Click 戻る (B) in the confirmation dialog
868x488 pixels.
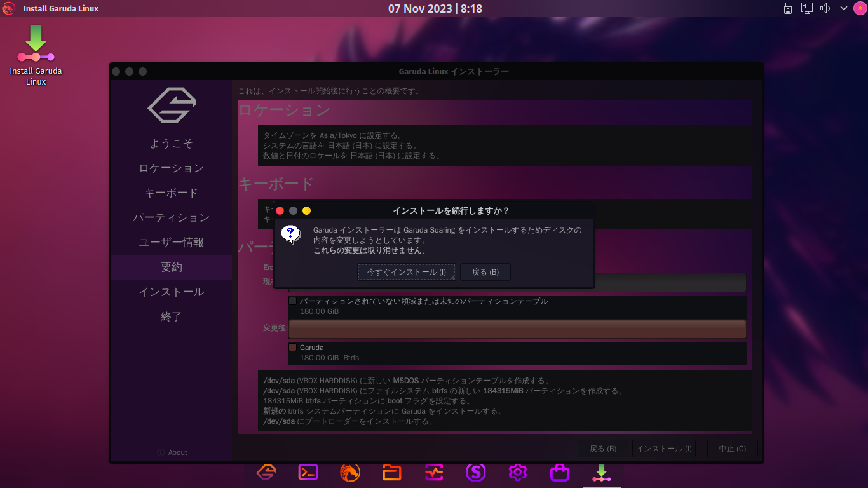pyautogui.click(x=485, y=272)
